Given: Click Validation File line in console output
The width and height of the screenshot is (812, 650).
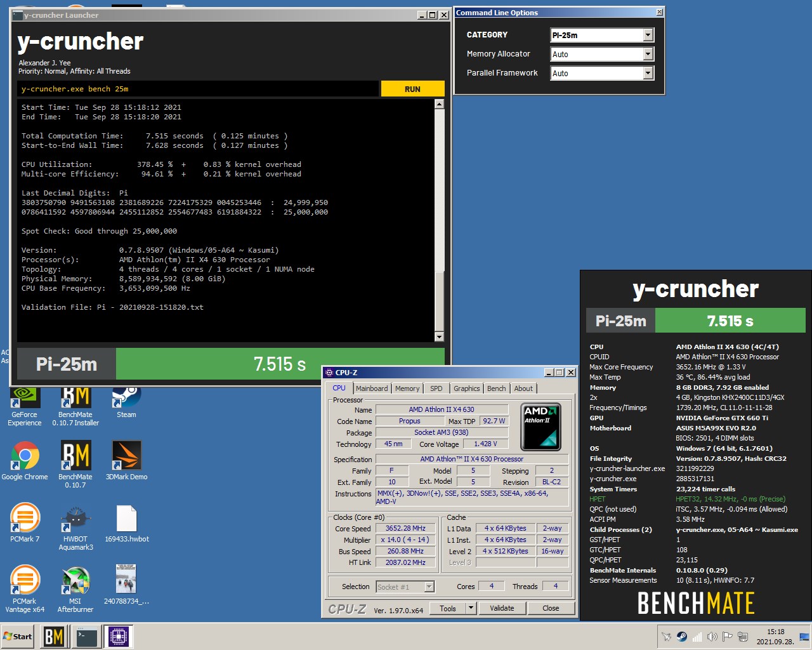Looking at the screenshot, I should click(112, 307).
